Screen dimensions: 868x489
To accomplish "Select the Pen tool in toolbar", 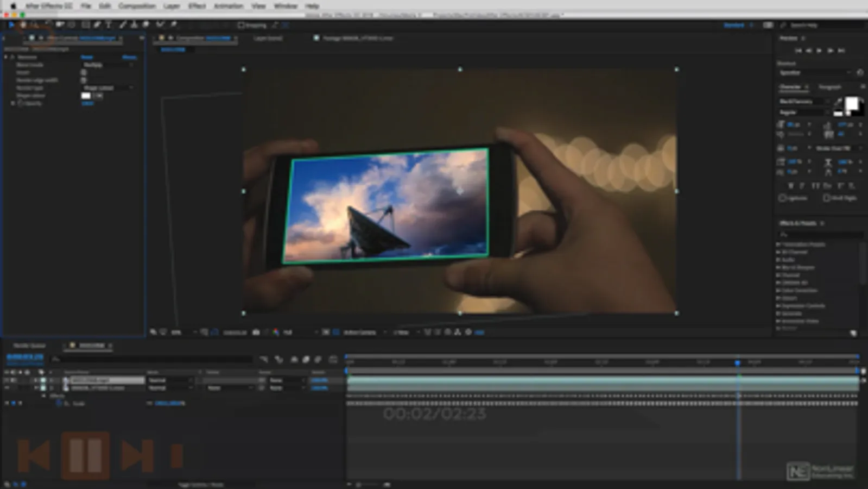I will pos(97,25).
